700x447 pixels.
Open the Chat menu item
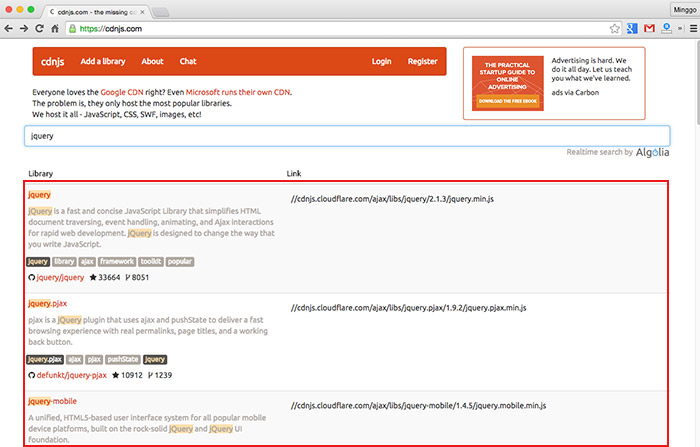[x=188, y=61]
